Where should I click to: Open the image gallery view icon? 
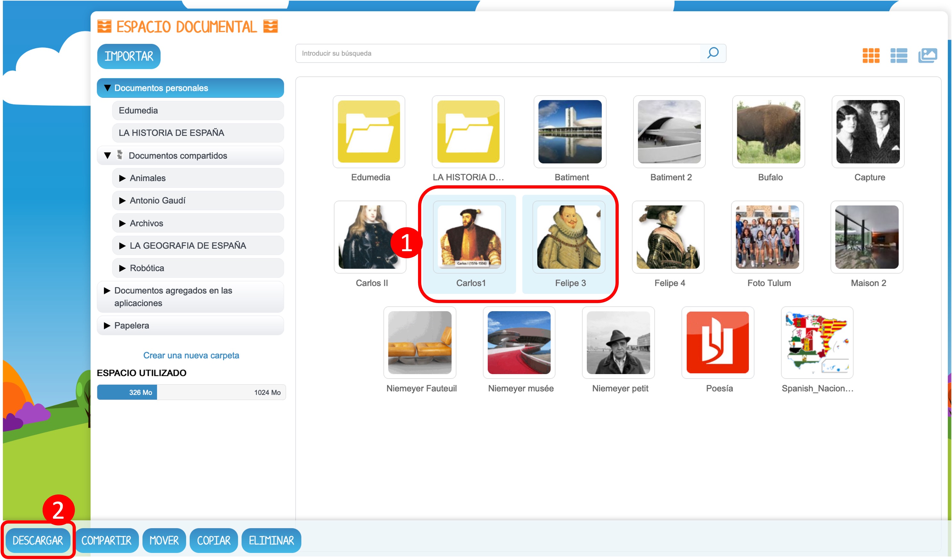coord(927,55)
